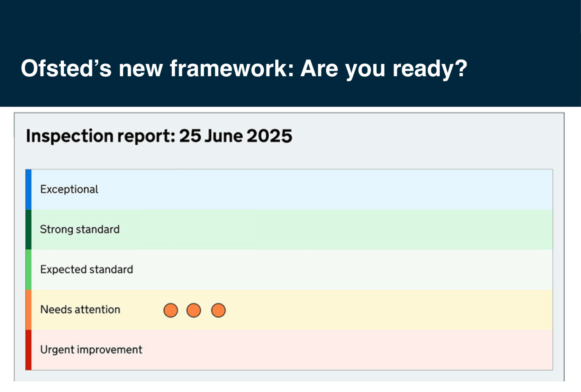Select the Urgent improvement grade label

click(91, 350)
